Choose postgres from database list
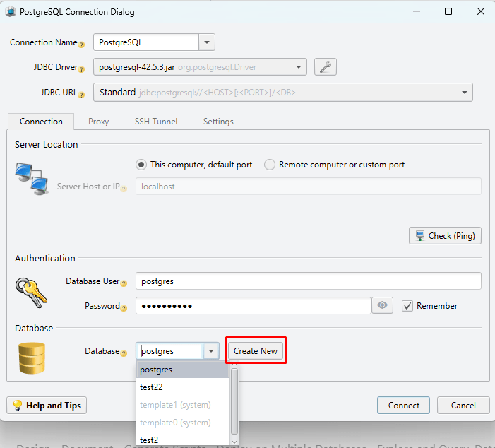This screenshot has width=495, height=448. coord(183,370)
